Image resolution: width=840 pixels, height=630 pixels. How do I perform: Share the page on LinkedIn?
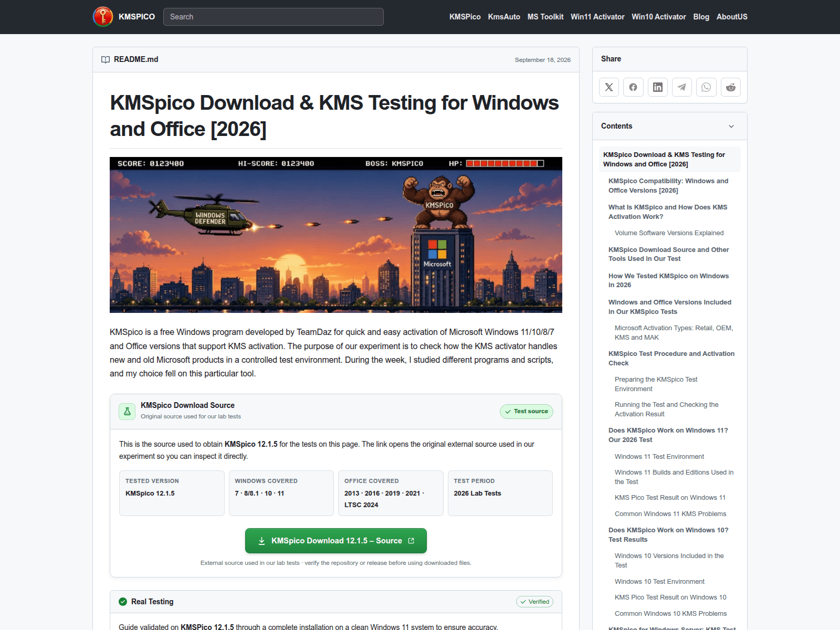click(658, 87)
